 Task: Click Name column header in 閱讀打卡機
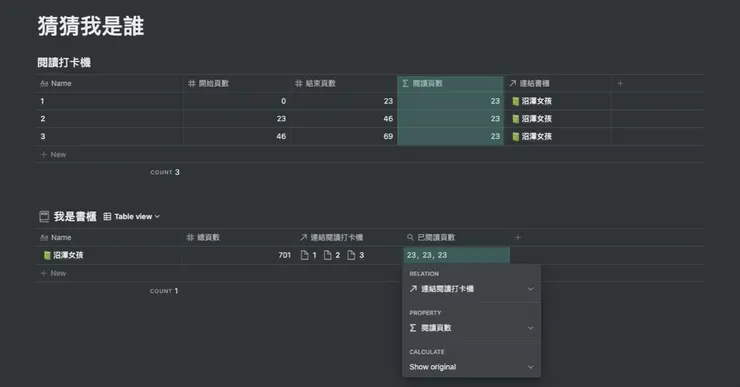(109, 84)
